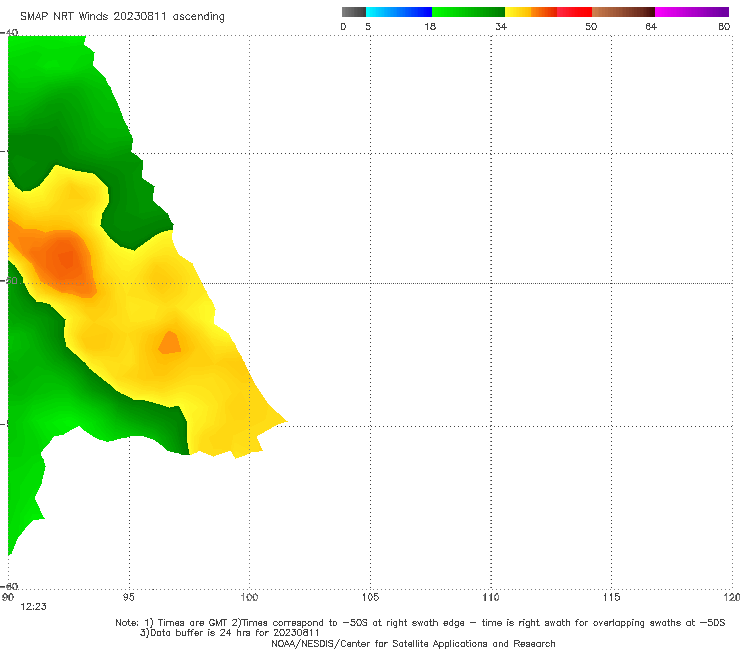Click the longitude axis label '95'
The height and width of the screenshot is (650, 740).
(128, 598)
